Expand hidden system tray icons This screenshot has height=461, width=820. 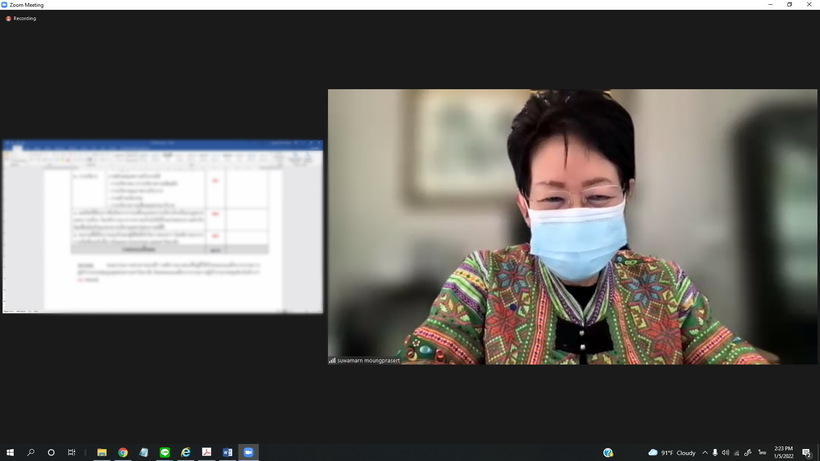click(705, 452)
